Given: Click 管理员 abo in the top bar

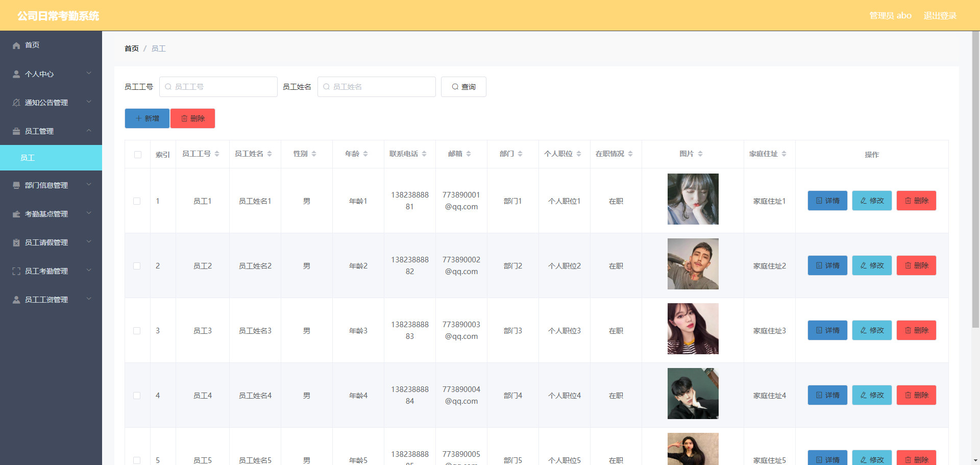Looking at the screenshot, I should point(890,16).
